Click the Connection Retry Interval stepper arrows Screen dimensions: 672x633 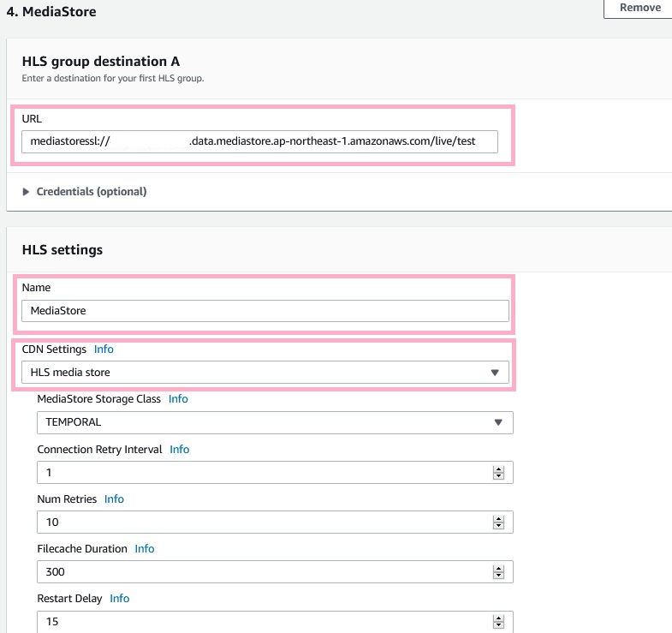tap(498, 472)
